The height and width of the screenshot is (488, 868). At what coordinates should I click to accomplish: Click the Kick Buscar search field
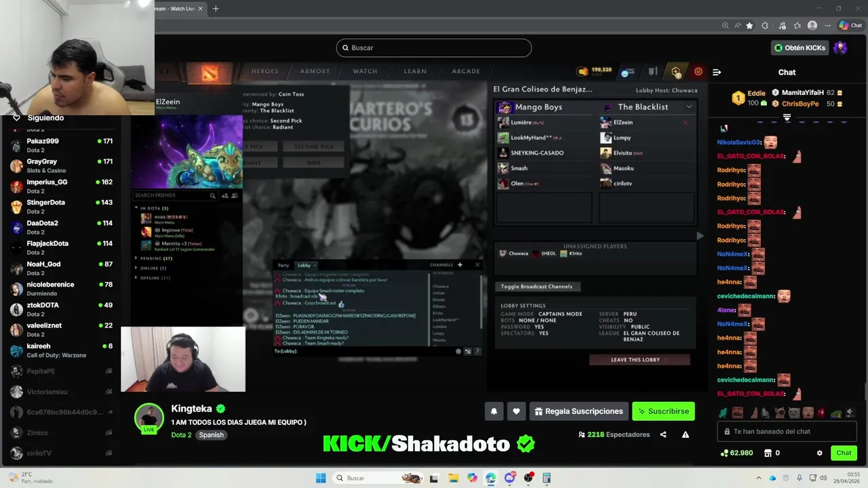pos(434,47)
